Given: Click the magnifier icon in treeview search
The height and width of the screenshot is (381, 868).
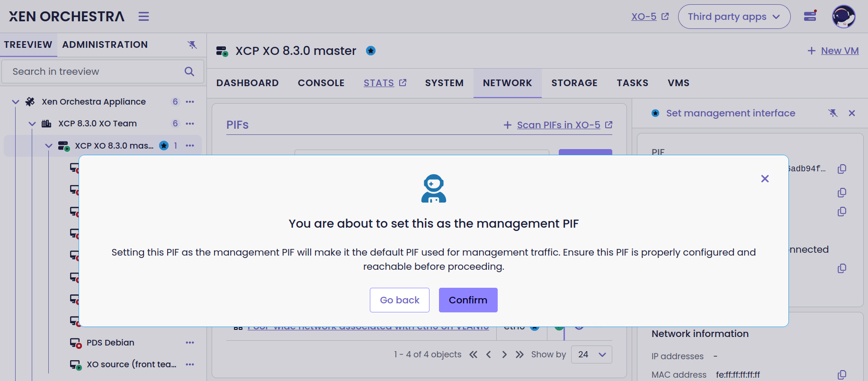Looking at the screenshot, I should coord(189,71).
